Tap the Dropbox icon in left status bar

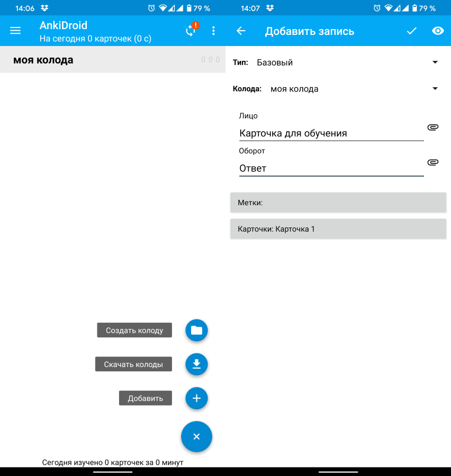pyautogui.click(x=44, y=8)
